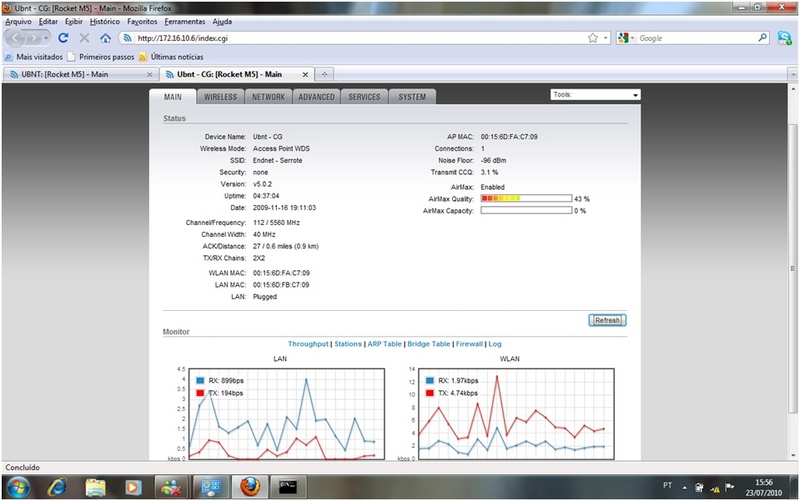Go forward with the browser forward arrow
The height and width of the screenshot is (501, 800).
pyautogui.click(x=34, y=38)
